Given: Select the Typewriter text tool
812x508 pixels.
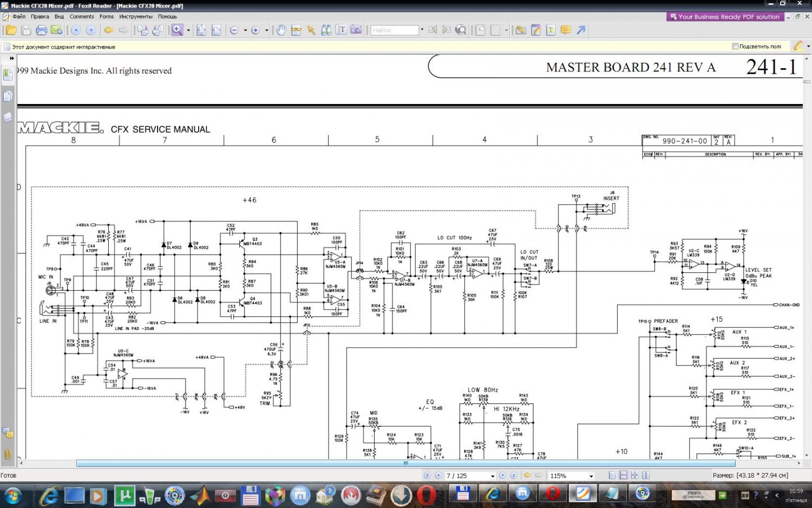Looking at the screenshot, I should point(551,30).
